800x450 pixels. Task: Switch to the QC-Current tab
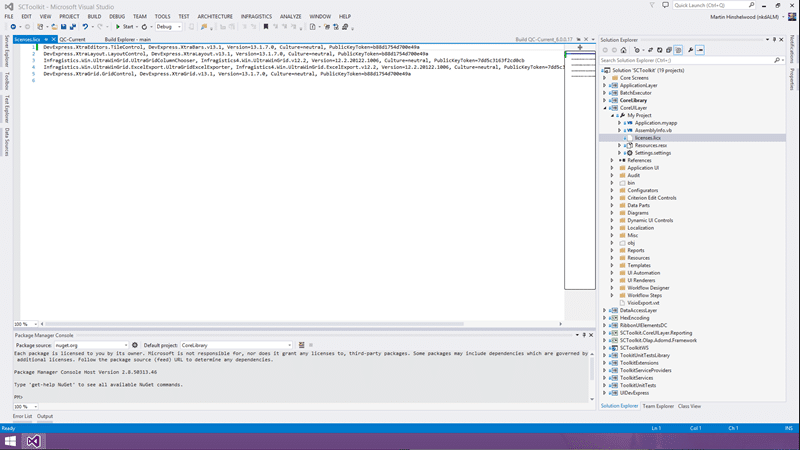[72, 39]
